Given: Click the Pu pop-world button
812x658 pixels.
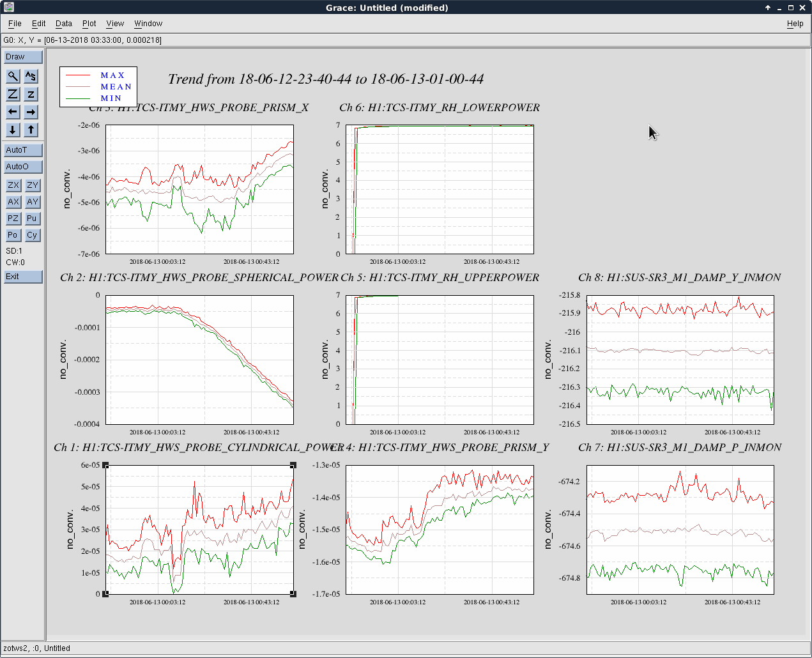Looking at the screenshot, I should pos(32,218).
